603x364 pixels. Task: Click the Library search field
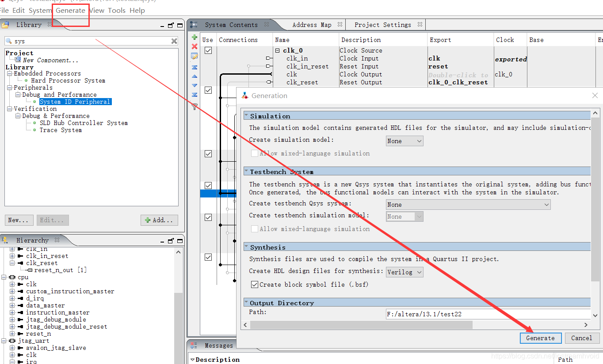coord(92,41)
